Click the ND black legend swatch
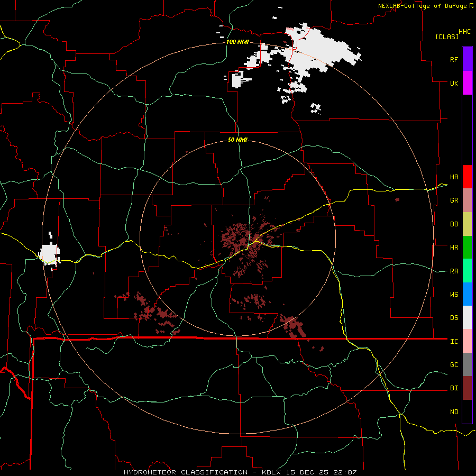 467,411
